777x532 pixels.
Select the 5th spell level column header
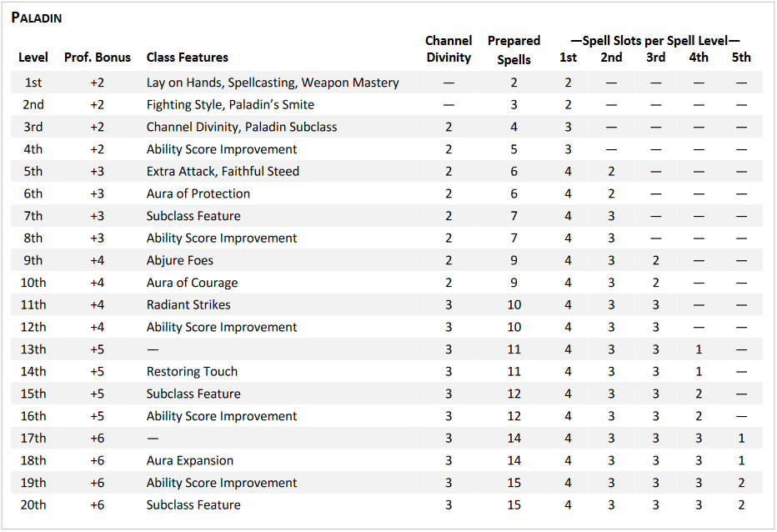coord(741,58)
